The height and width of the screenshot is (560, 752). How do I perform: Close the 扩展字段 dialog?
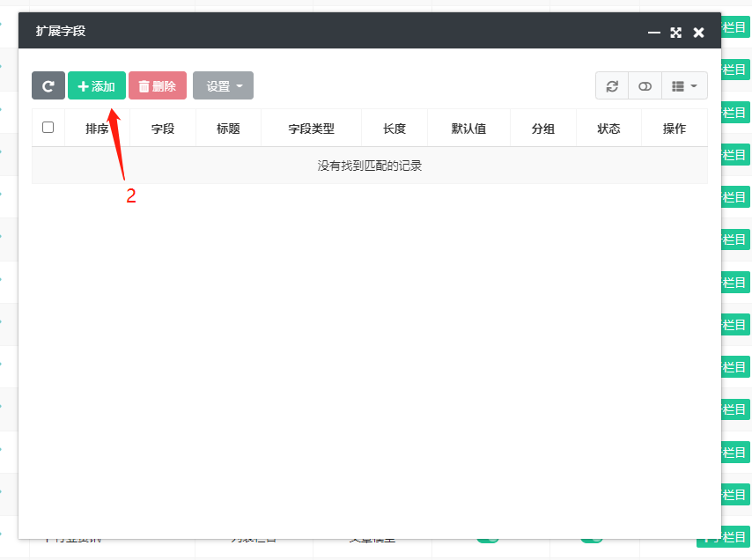pyautogui.click(x=699, y=33)
